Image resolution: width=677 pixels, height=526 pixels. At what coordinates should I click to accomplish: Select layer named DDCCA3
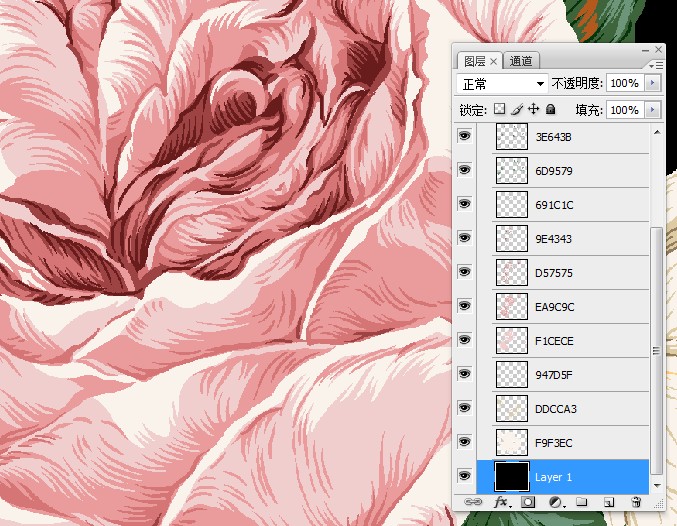pyautogui.click(x=556, y=409)
